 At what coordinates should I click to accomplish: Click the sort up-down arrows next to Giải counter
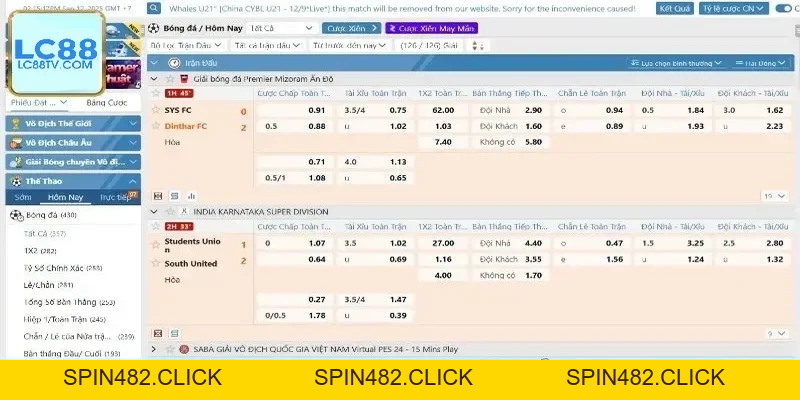click(478, 45)
